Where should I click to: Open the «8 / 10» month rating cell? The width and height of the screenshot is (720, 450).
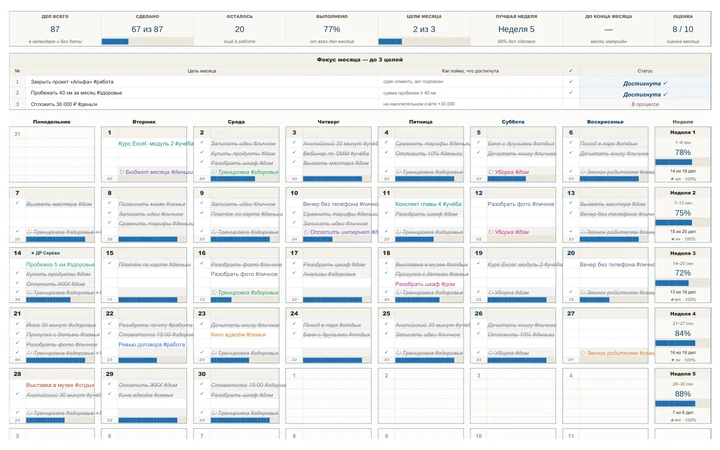click(683, 29)
